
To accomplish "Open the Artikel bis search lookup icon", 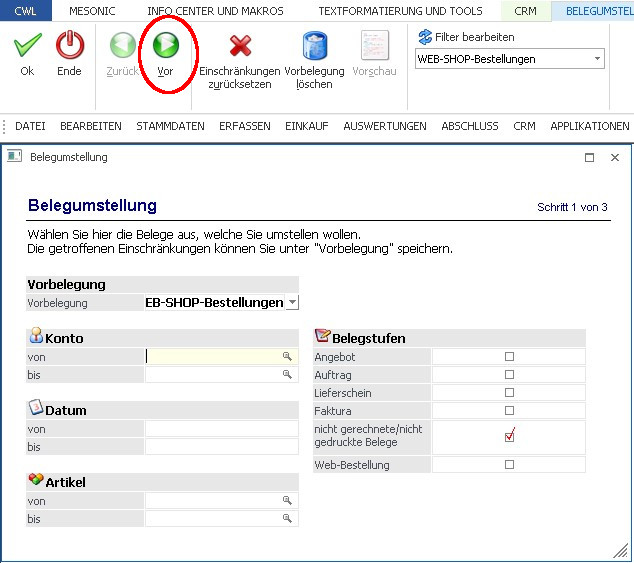I will [287, 518].
